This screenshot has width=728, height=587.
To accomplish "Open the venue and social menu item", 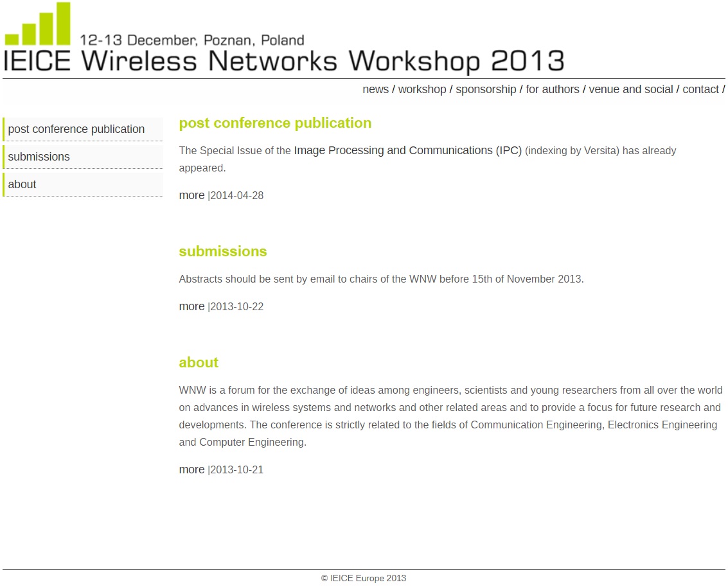I will click(x=631, y=89).
